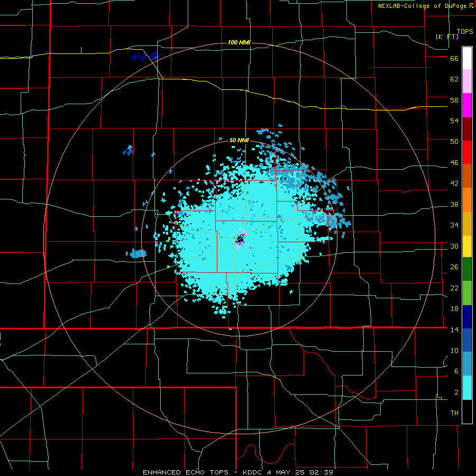Click the navy blue echo cluster near top left
The height and width of the screenshot is (476, 476).
146,56
